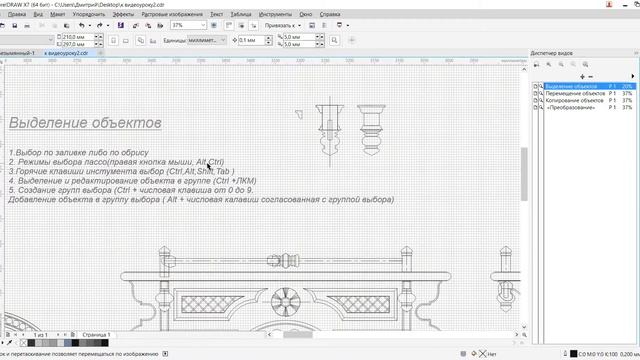640x360 pixels.
Task: Toggle the Show grid icon
Action: 241,25
